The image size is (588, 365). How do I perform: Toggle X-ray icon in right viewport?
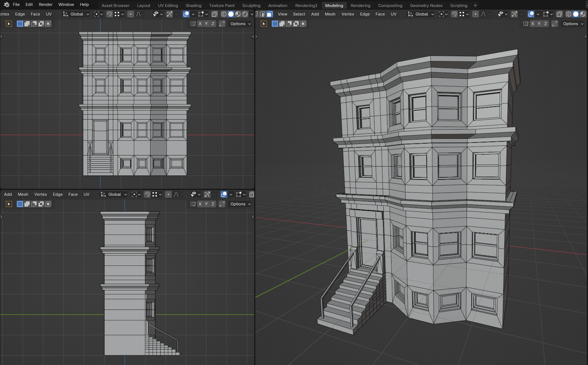560,14
